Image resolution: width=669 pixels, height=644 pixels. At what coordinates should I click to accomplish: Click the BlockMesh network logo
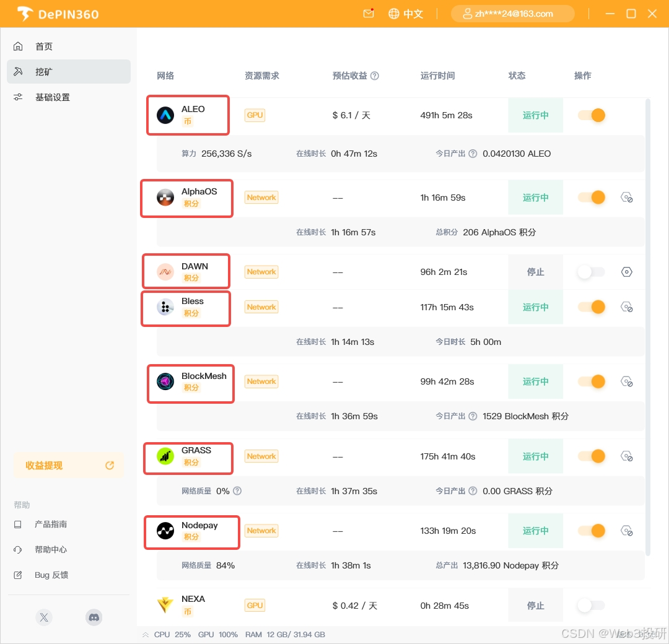pos(165,381)
